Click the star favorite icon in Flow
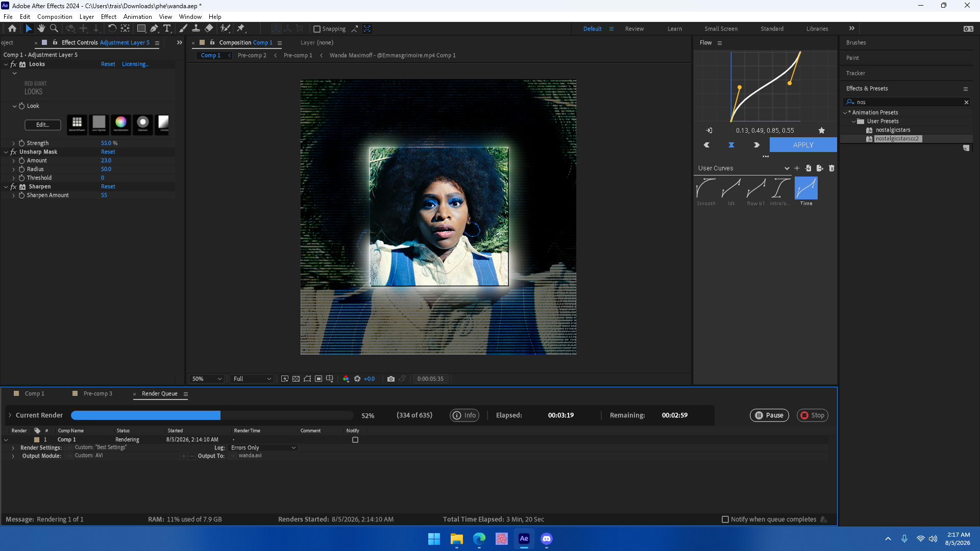 click(x=822, y=131)
